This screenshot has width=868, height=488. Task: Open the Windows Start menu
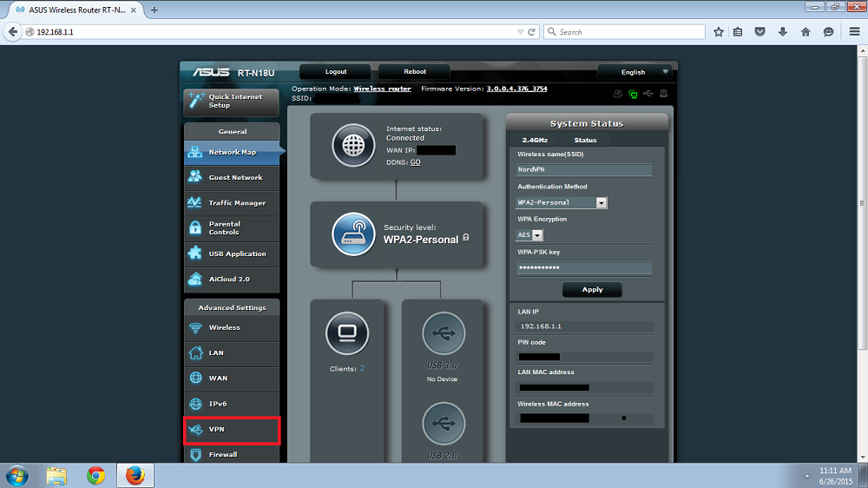(17, 475)
